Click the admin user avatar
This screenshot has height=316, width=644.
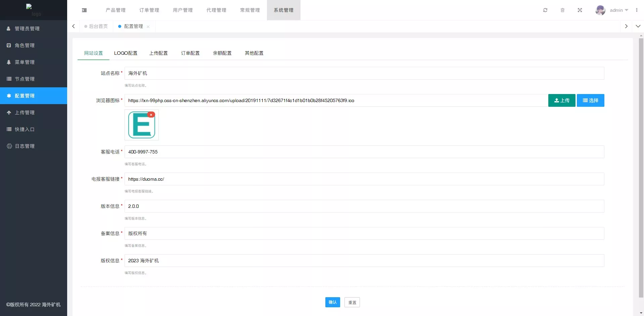600,10
